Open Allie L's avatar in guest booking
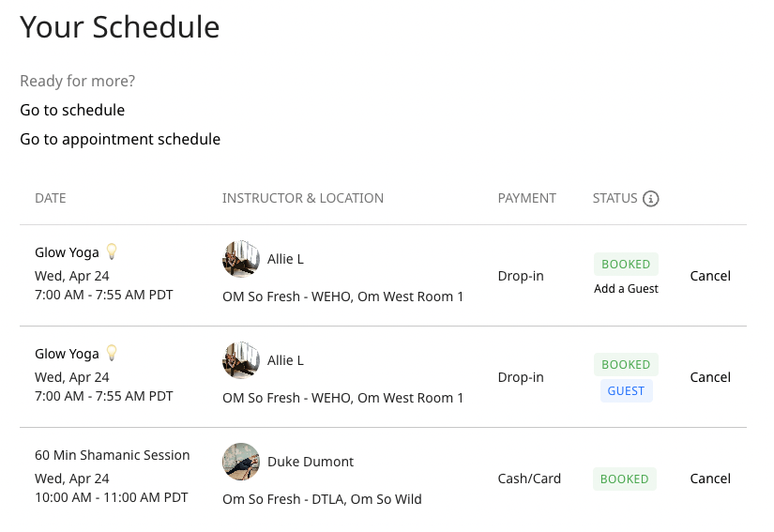774x532 pixels. tap(241, 360)
